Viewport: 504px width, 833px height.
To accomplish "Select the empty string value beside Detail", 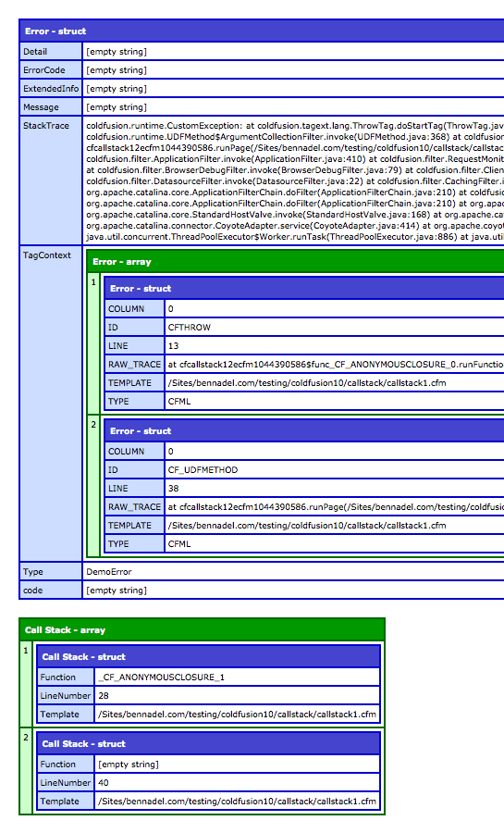I will tap(117, 52).
